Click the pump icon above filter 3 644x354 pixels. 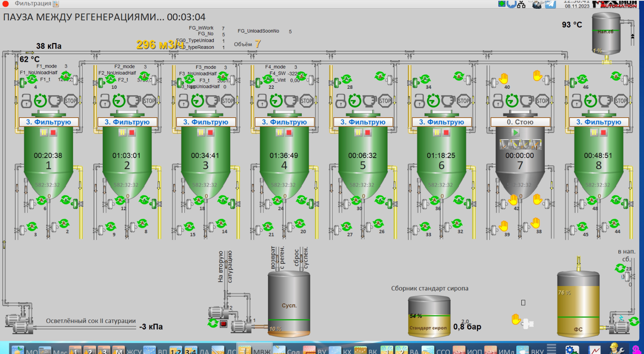[x=212, y=101]
